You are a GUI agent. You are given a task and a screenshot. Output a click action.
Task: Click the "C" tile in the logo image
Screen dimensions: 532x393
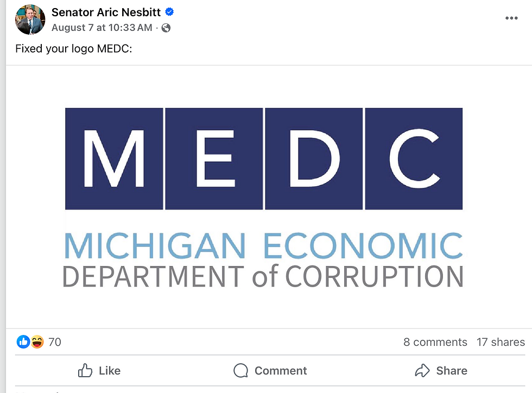point(414,159)
